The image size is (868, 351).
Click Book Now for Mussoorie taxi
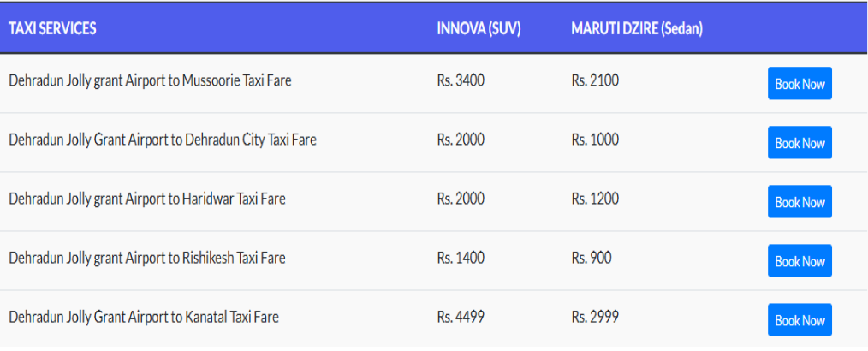[800, 84]
